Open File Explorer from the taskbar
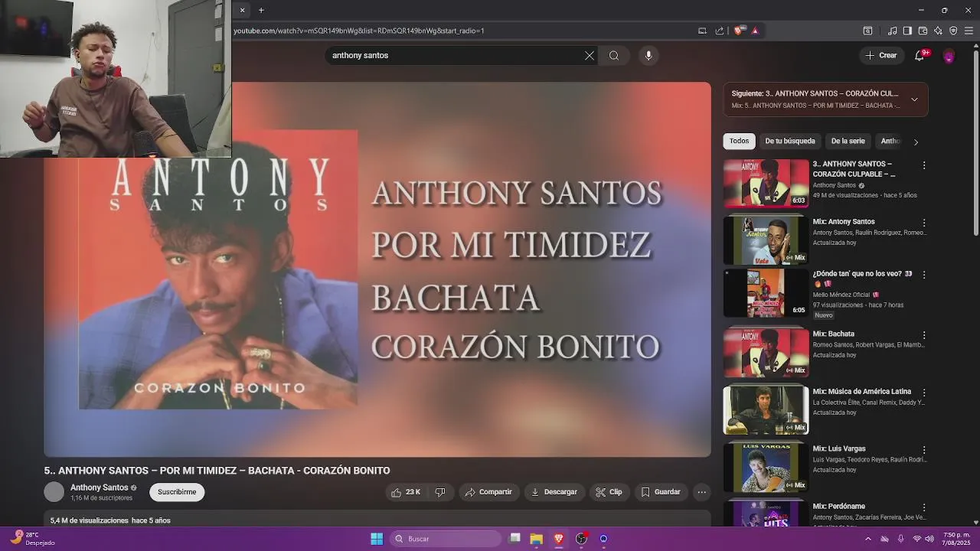The width and height of the screenshot is (980, 551). click(536, 539)
